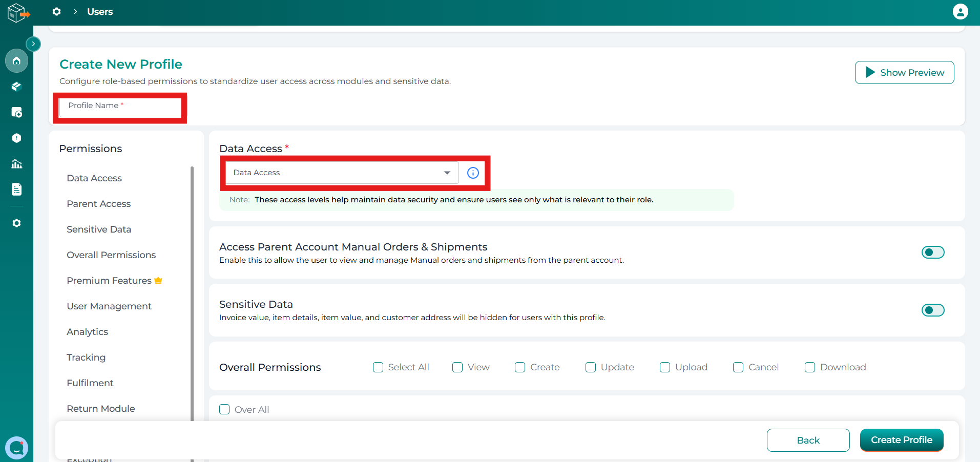Check the Select All checkbox
The width and height of the screenshot is (980, 462).
pyautogui.click(x=378, y=367)
